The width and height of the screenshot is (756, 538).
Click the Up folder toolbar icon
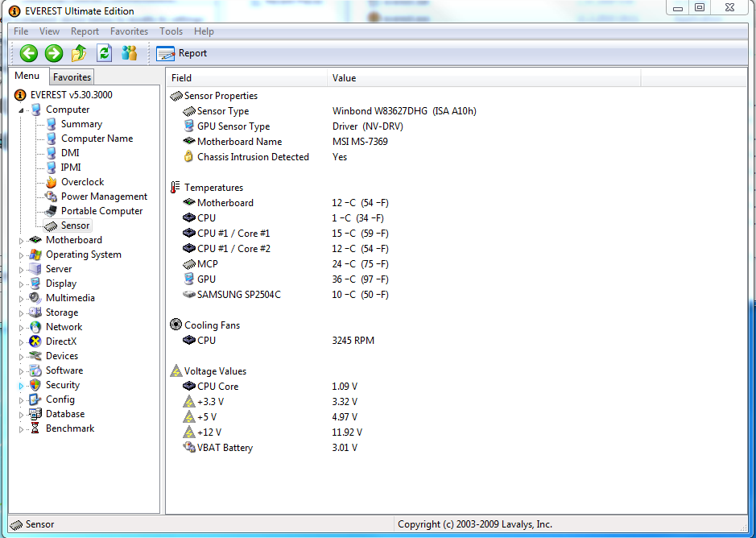click(x=79, y=53)
